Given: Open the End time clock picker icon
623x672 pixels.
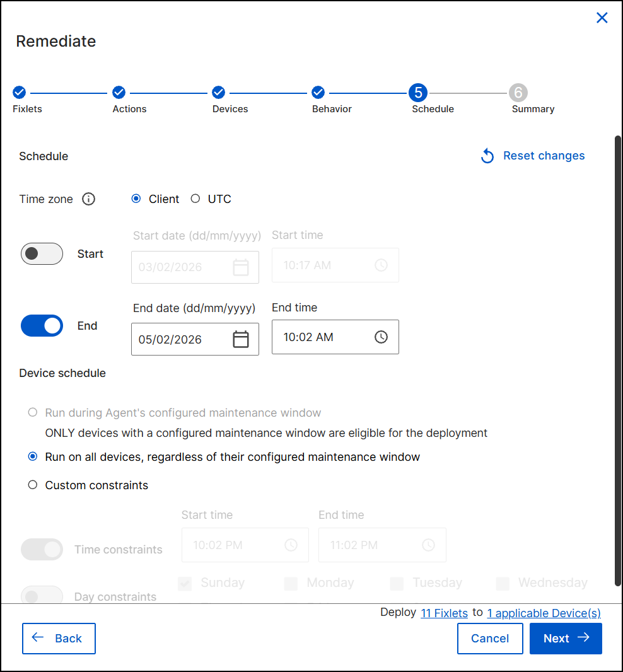Looking at the screenshot, I should pyautogui.click(x=381, y=337).
